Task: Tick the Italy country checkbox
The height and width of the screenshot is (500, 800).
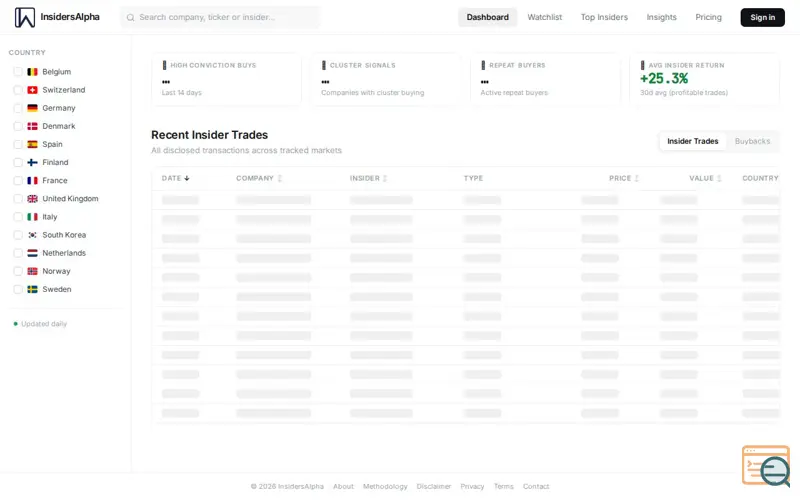Action: [18, 217]
